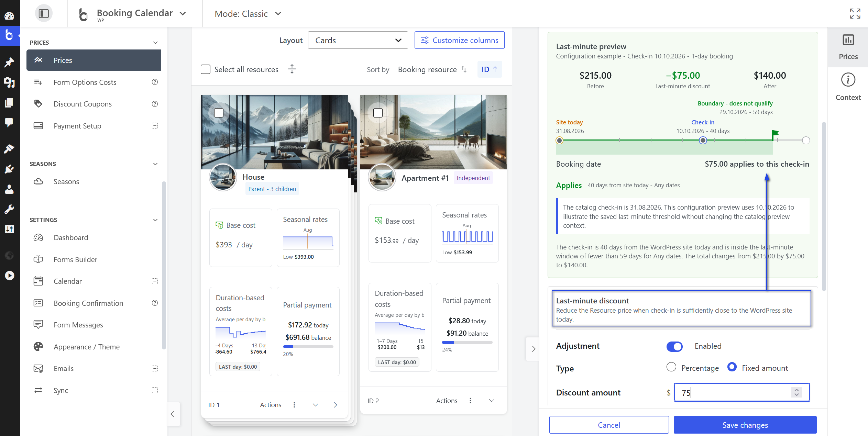Click Save changes button
This screenshot has width=868, height=436.
coord(745,425)
